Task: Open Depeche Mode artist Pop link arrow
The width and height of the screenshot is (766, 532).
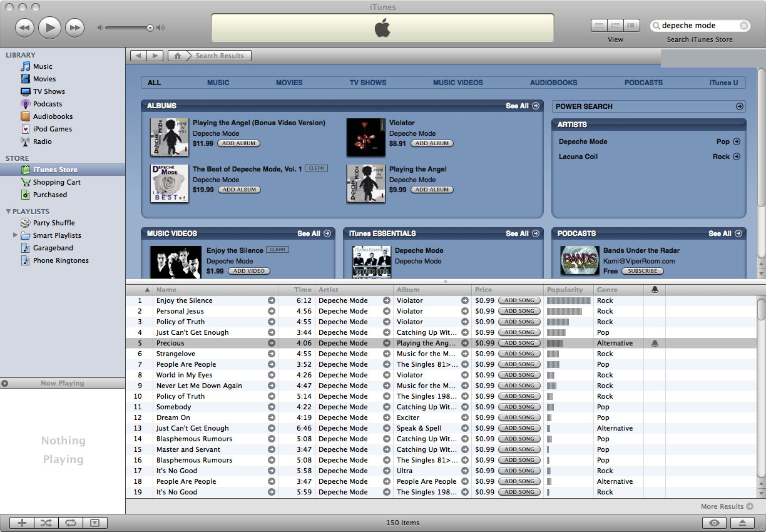Action: click(737, 141)
